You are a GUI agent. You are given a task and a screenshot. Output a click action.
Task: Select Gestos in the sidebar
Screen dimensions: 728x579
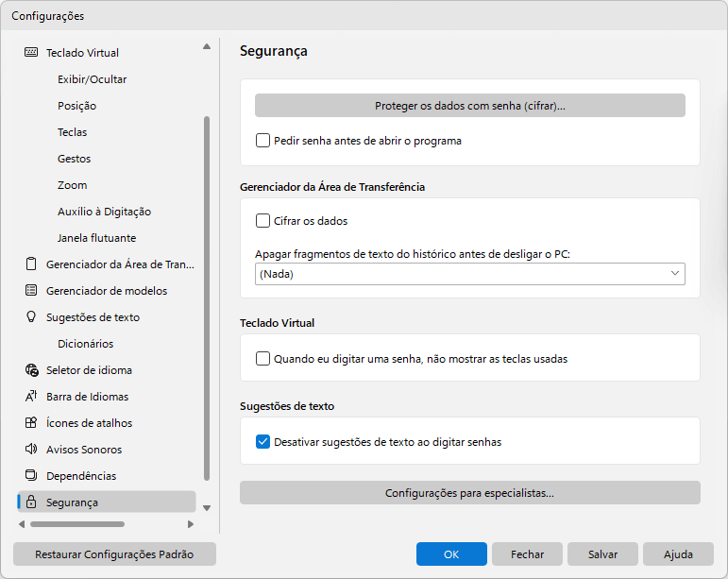tap(74, 159)
